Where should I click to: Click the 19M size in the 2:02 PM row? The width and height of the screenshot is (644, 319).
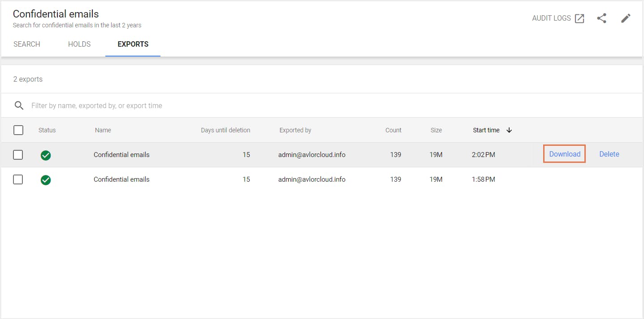[x=436, y=155]
